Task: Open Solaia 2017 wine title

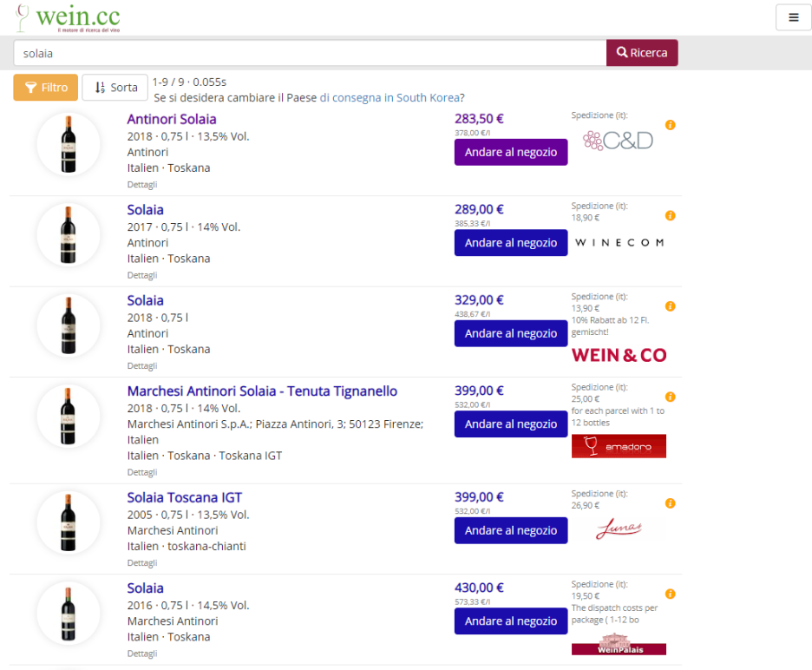Action: [145, 210]
